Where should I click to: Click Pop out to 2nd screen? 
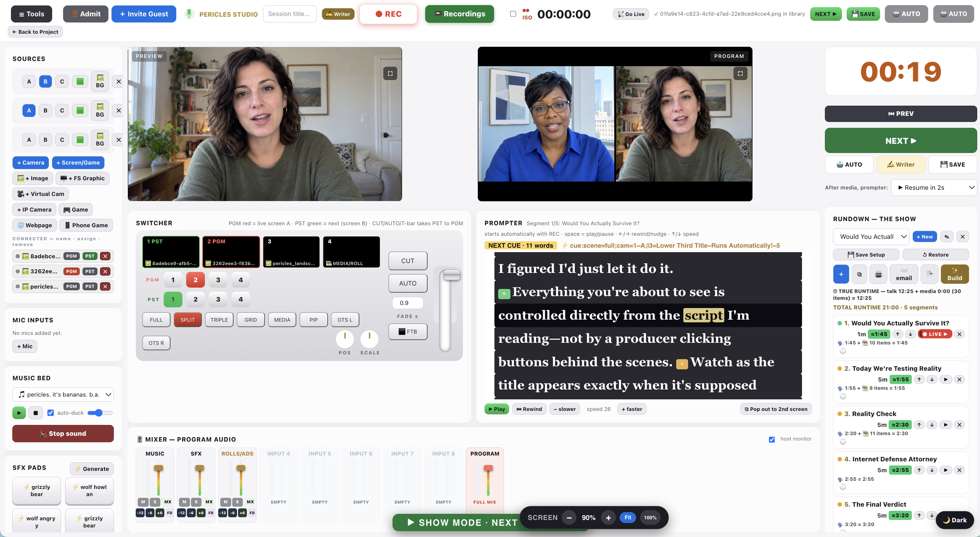tap(776, 409)
